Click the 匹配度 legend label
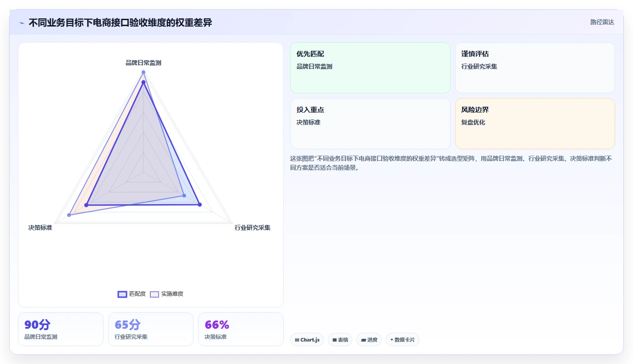The height and width of the screenshot is (364, 633). click(x=138, y=294)
